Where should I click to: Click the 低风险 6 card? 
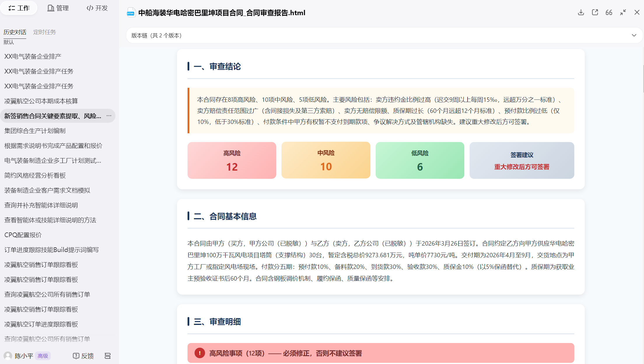(x=420, y=160)
